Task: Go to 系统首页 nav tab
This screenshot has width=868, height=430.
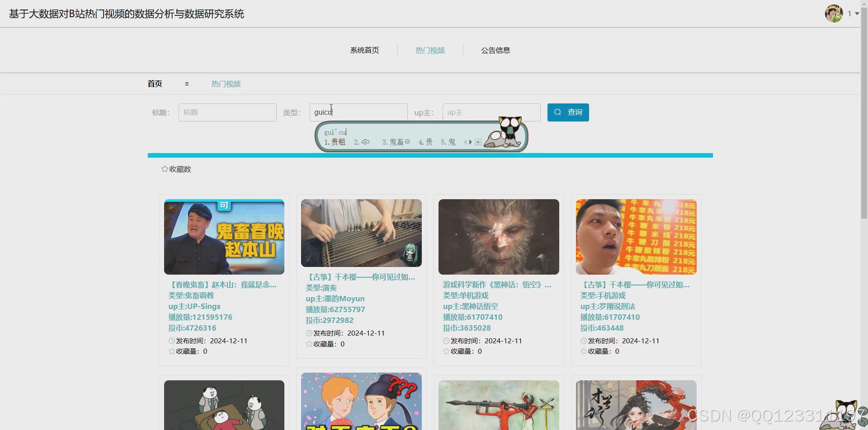Action: click(x=364, y=50)
